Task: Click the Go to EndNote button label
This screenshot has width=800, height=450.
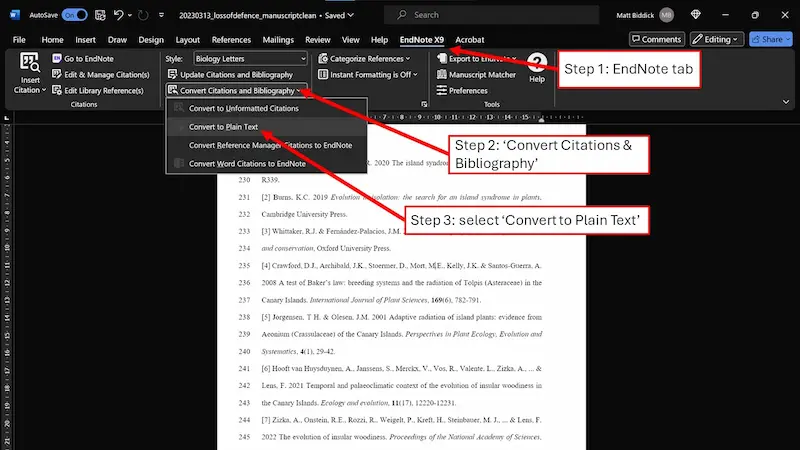Action: click(x=89, y=59)
